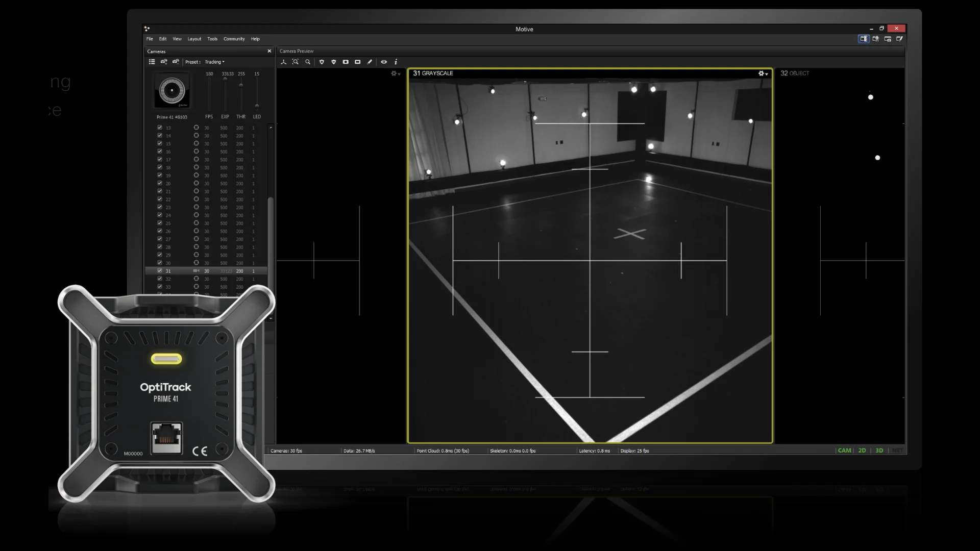Click the add camera group icon

click(x=164, y=62)
